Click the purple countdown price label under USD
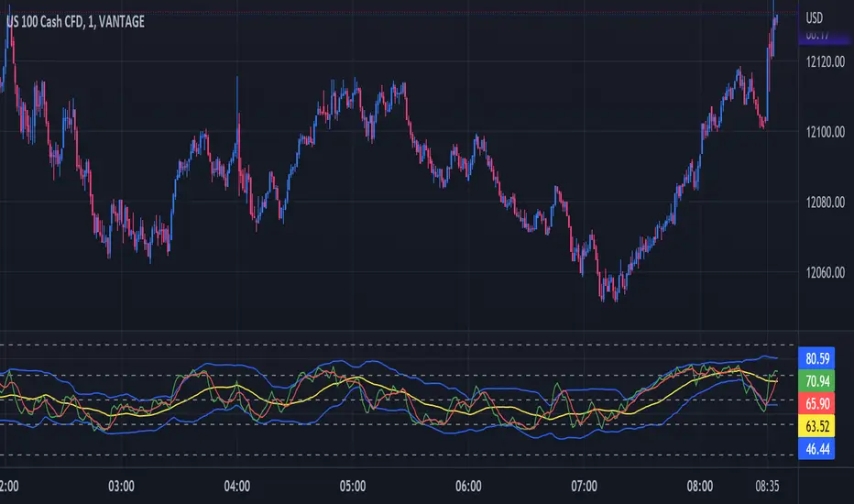 (x=823, y=37)
